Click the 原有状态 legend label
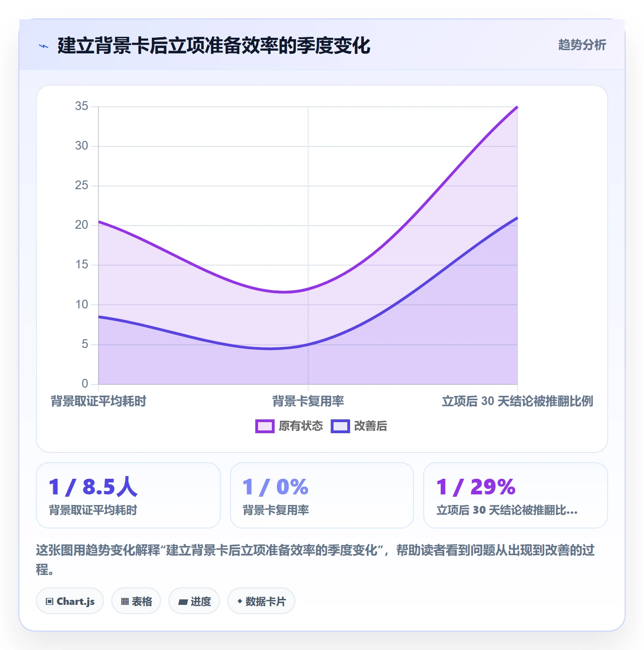The width and height of the screenshot is (644, 650). pos(301,426)
